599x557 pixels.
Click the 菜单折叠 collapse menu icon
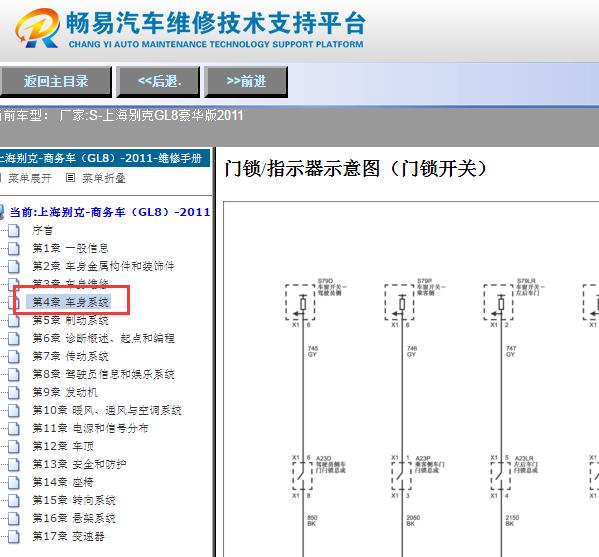[x=70, y=178]
